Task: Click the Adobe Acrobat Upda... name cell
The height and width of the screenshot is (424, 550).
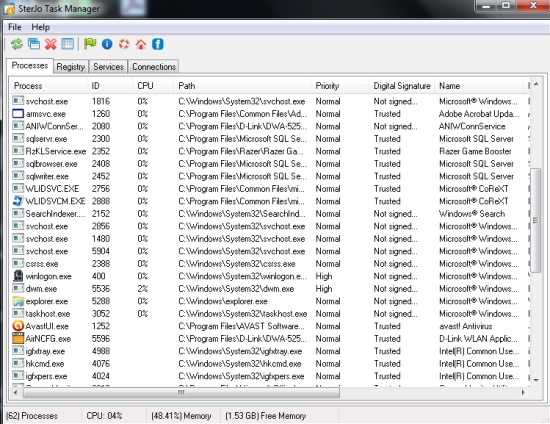Action: tap(479, 114)
